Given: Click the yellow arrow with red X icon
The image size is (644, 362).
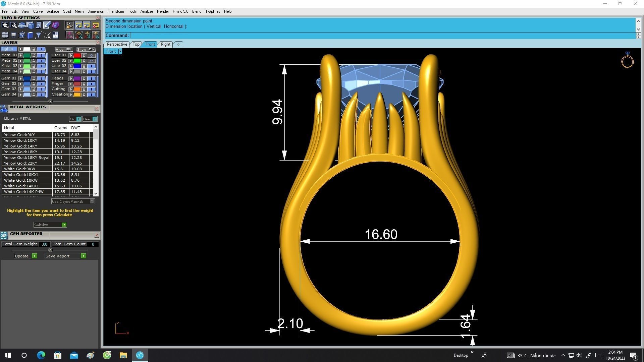Looking at the screenshot, I should (x=96, y=25).
